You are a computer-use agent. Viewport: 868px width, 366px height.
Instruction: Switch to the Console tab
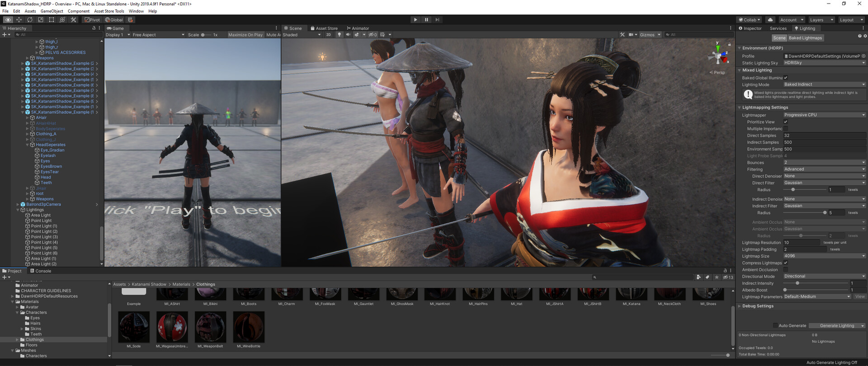(41, 271)
